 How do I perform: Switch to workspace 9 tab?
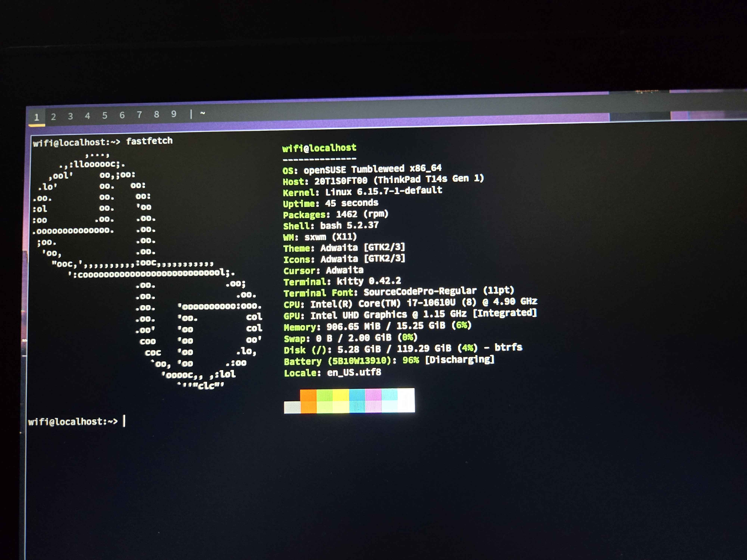pos(173,114)
